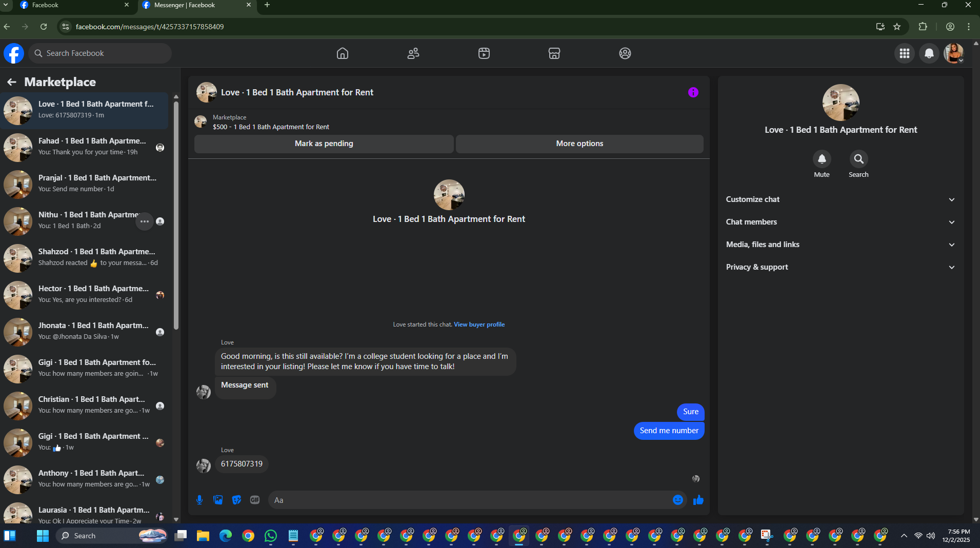Focus the Search Facebook field
This screenshot has width=980, height=548.
pos(100,53)
